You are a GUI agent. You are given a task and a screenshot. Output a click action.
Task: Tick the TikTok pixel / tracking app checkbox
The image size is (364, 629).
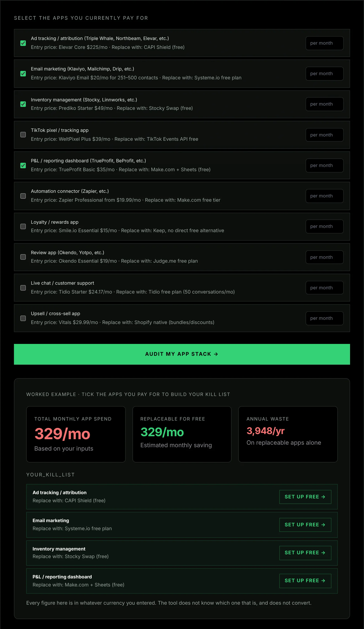pos(23,135)
